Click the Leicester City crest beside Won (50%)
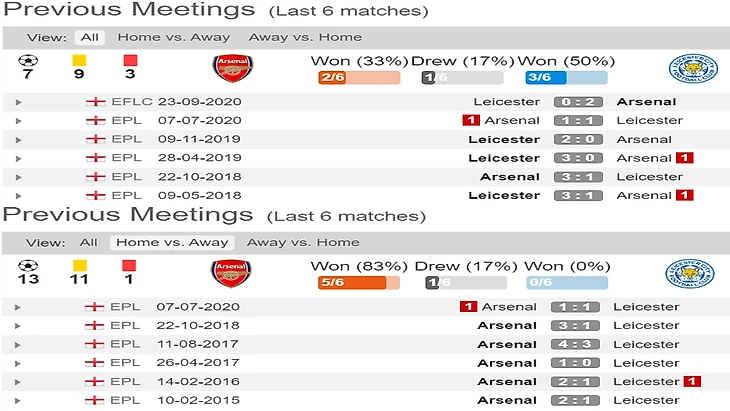 pos(692,68)
